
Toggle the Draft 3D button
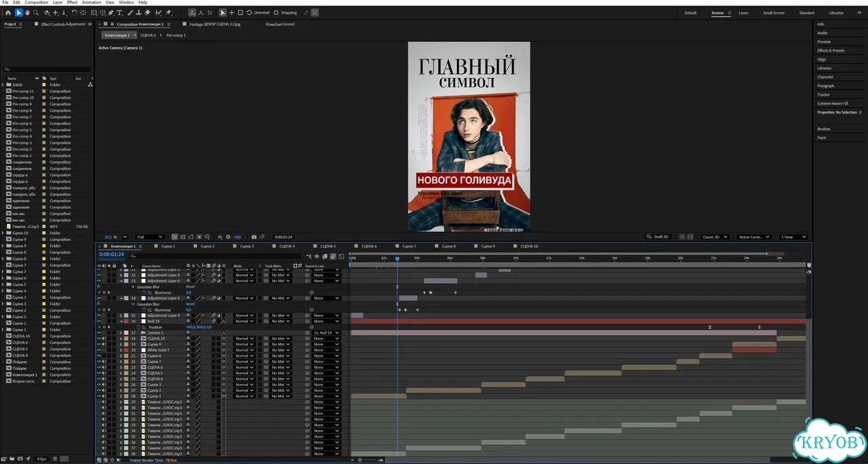pyautogui.click(x=658, y=237)
